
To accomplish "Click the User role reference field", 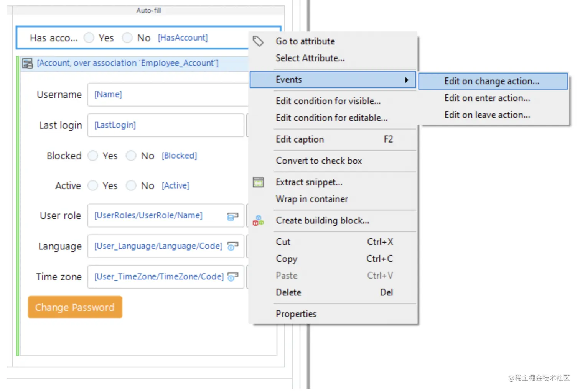I will point(166,216).
